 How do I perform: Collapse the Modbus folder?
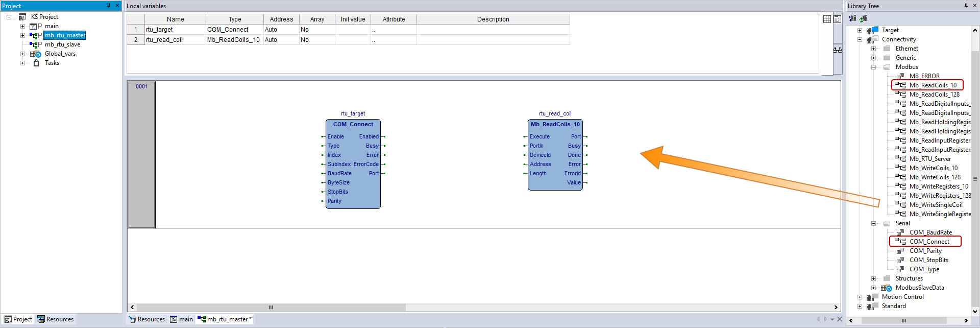click(873, 67)
